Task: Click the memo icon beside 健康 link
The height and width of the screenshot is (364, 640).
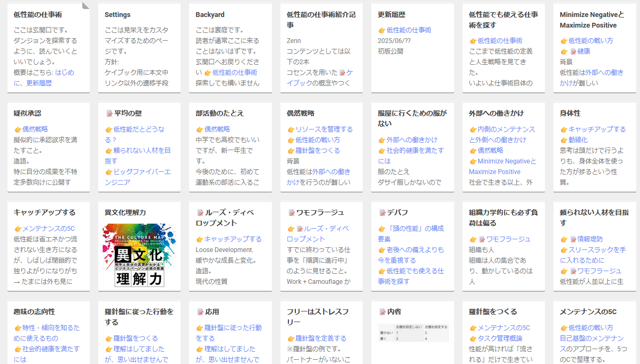Action: tap(573, 51)
